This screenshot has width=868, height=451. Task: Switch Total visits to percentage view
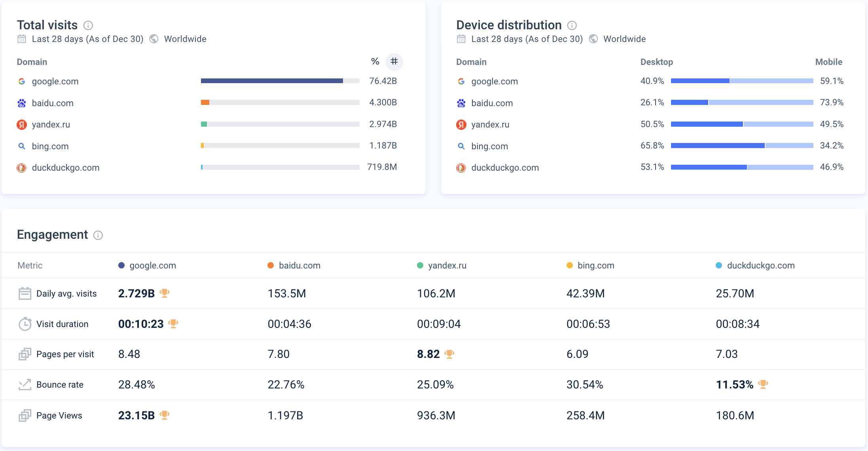375,61
